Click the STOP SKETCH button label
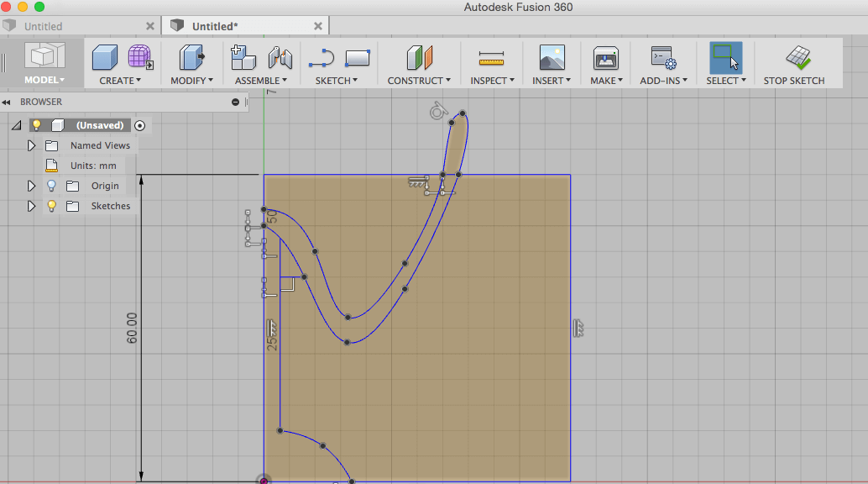The height and width of the screenshot is (484, 868). (x=794, y=81)
